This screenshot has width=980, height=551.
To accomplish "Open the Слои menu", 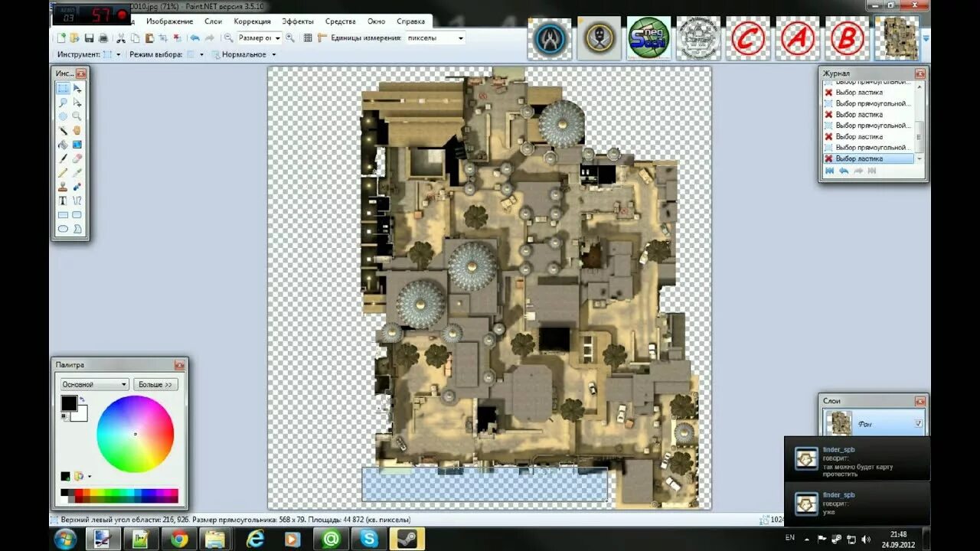I will pyautogui.click(x=214, y=21).
